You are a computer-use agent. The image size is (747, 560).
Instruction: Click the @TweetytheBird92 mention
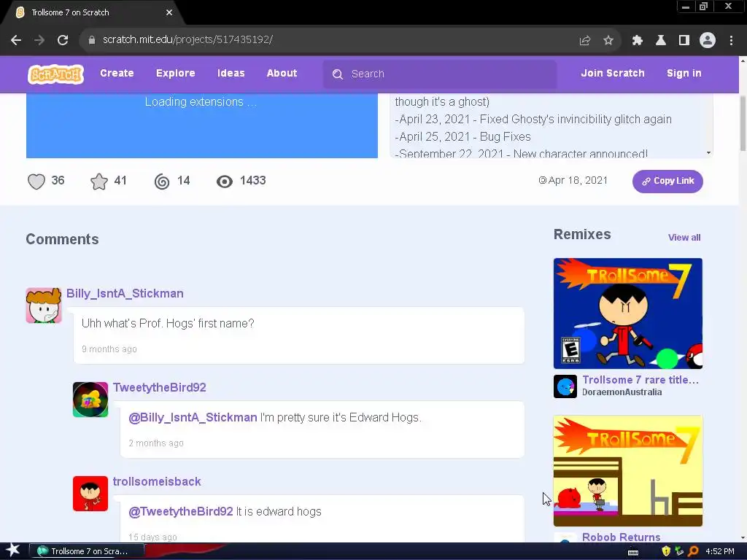181,511
